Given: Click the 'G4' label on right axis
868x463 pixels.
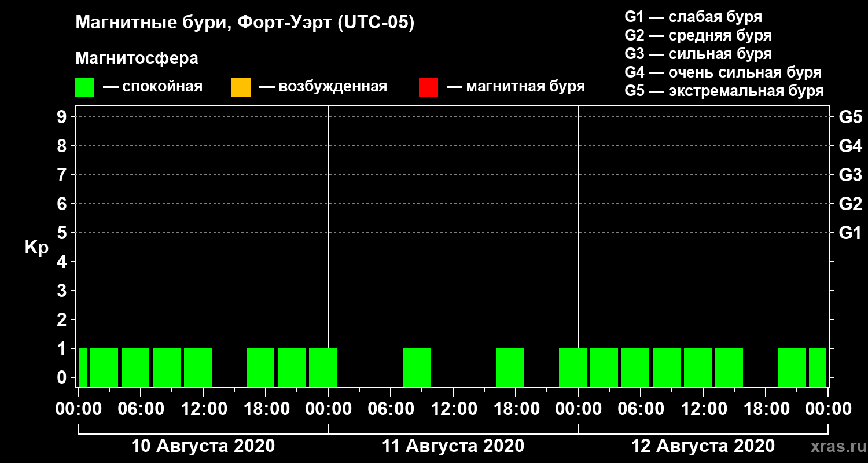Looking at the screenshot, I should 851,146.
